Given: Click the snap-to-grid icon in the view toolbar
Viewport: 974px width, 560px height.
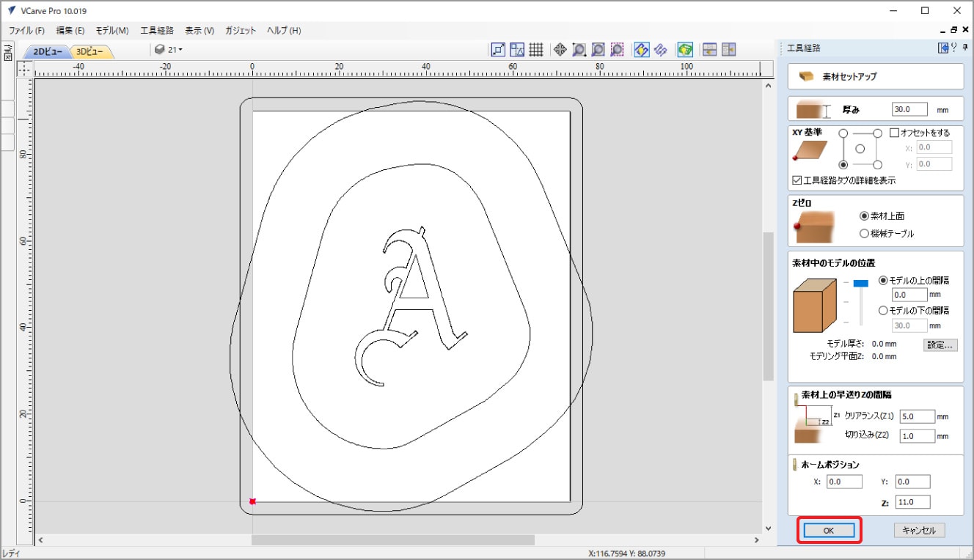Looking at the screenshot, I should (536, 50).
